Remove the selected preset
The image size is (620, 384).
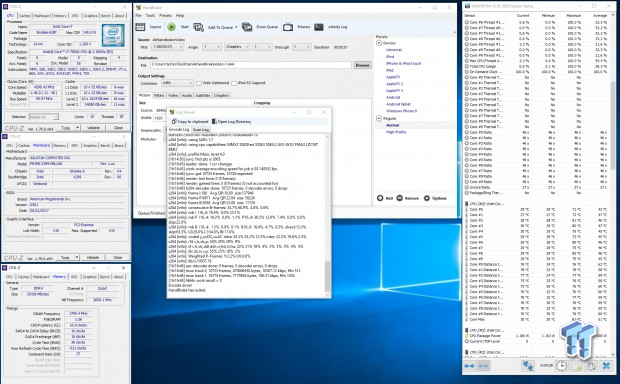(407, 198)
